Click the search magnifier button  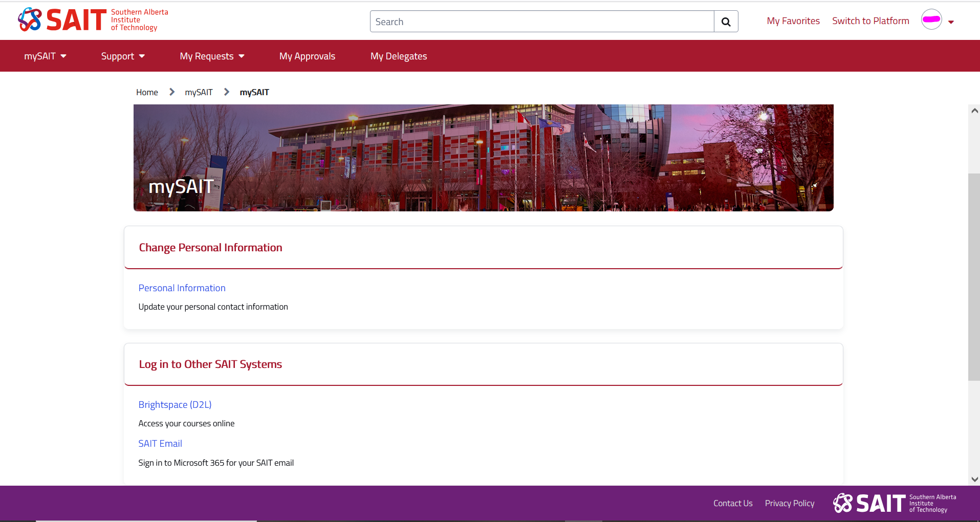coord(726,21)
